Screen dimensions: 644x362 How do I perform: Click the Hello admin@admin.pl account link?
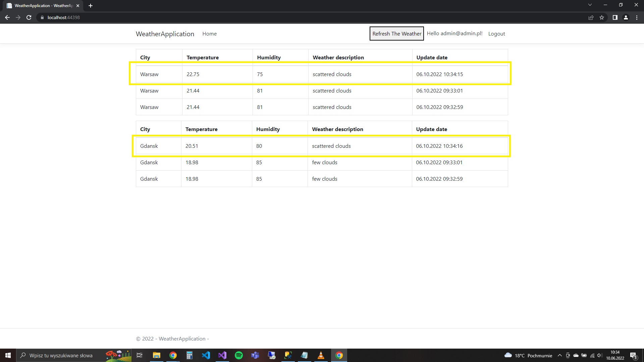[454, 34]
